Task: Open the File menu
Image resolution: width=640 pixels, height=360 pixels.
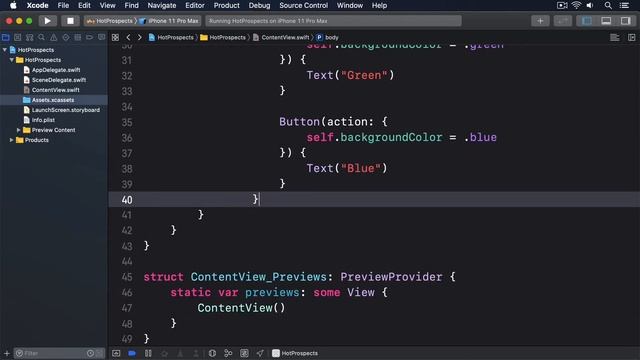Action: (x=63, y=5)
